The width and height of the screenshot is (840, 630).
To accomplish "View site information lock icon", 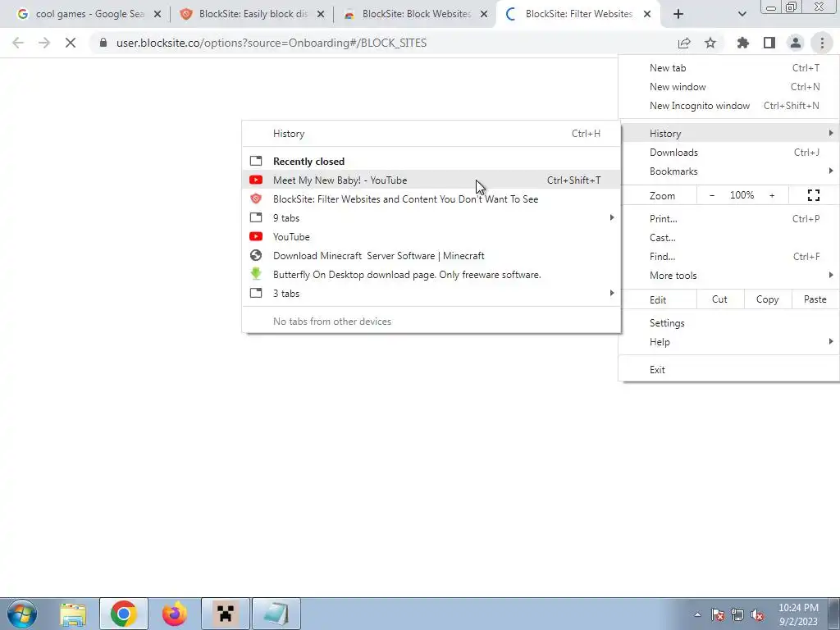I will [103, 43].
